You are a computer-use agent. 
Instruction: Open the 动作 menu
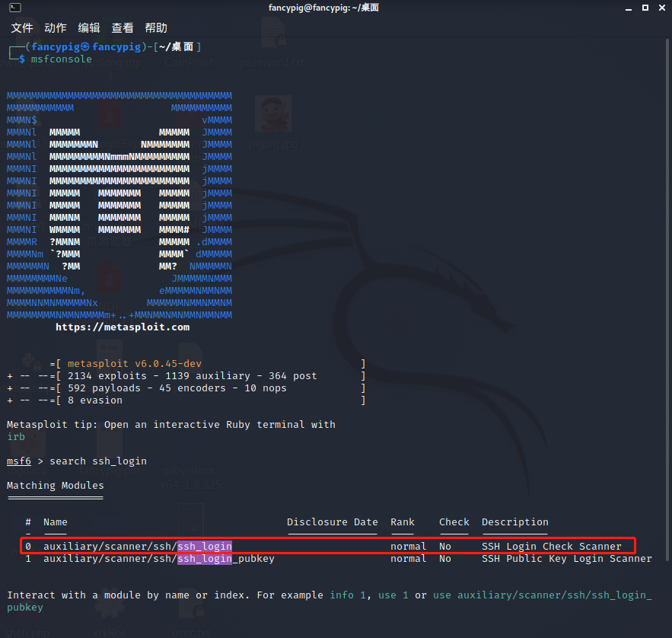click(x=56, y=28)
